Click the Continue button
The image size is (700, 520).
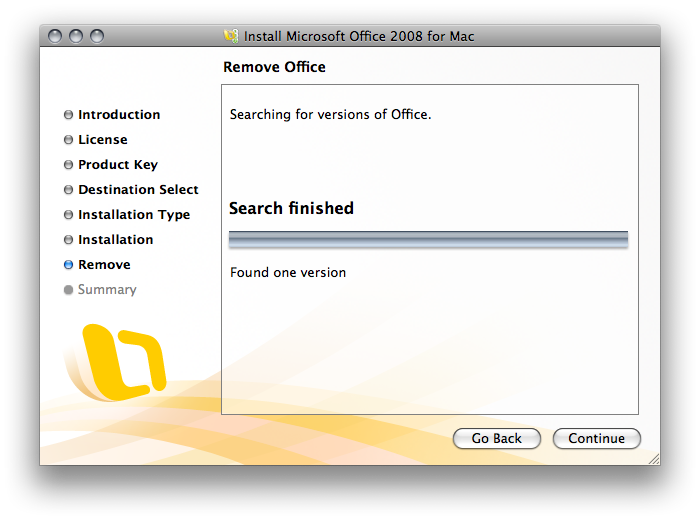596,438
